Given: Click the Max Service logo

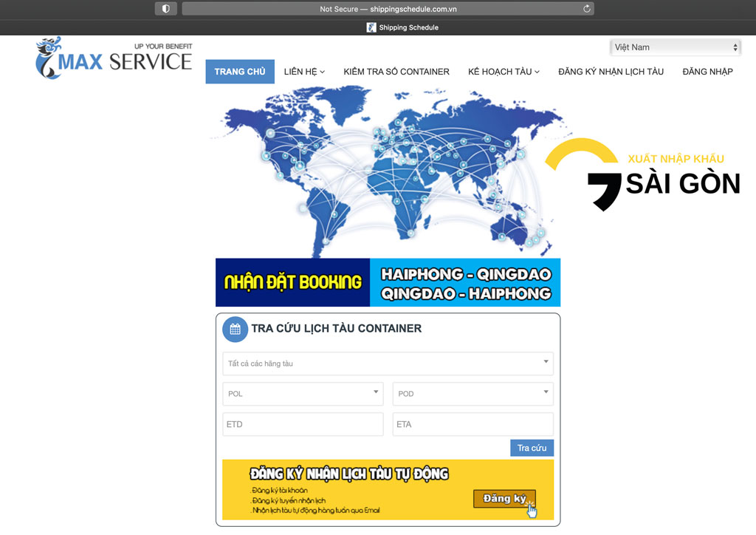Looking at the screenshot, I should pyautogui.click(x=114, y=58).
